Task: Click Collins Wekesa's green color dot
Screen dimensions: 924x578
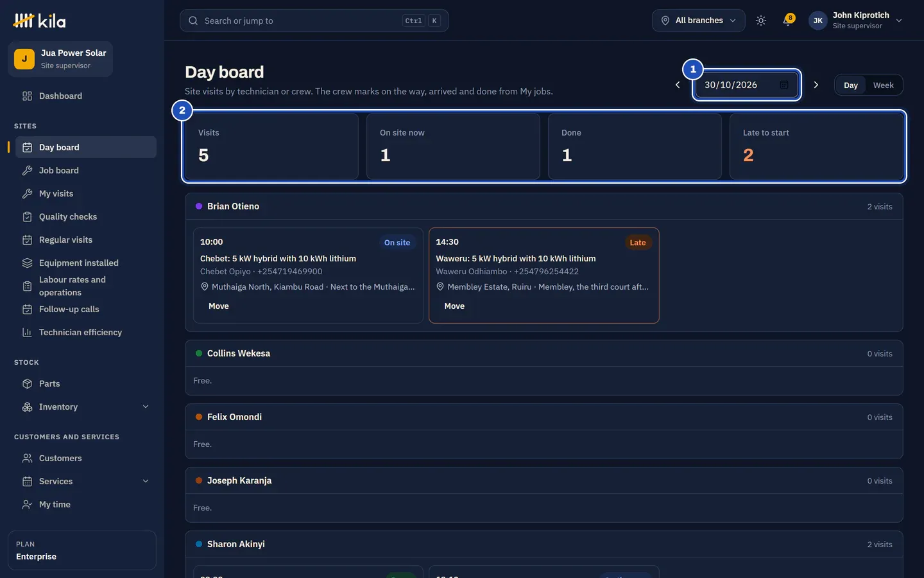Action: 199,353
